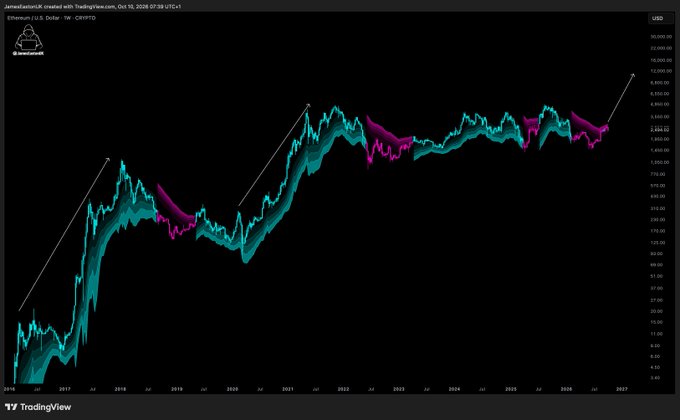Screen dimensions: 680x420
Task: Click the 2019 label on time axis
Action: click(177, 389)
